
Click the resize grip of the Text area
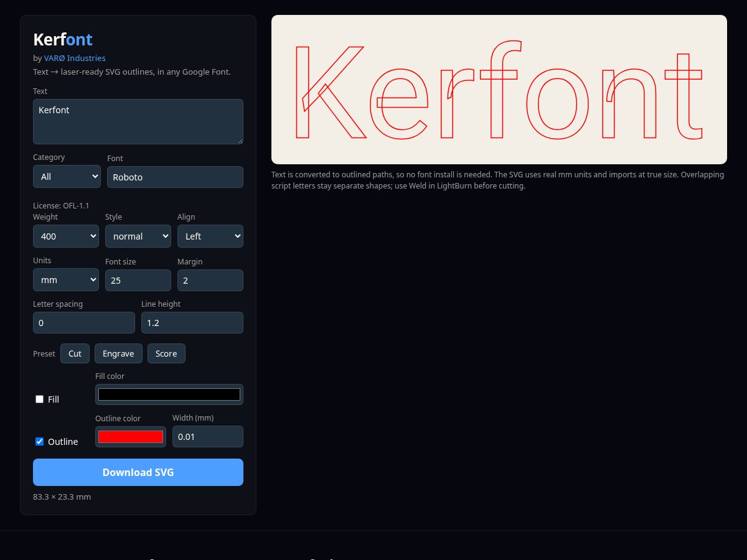pyautogui.click(x=239, y=140)
